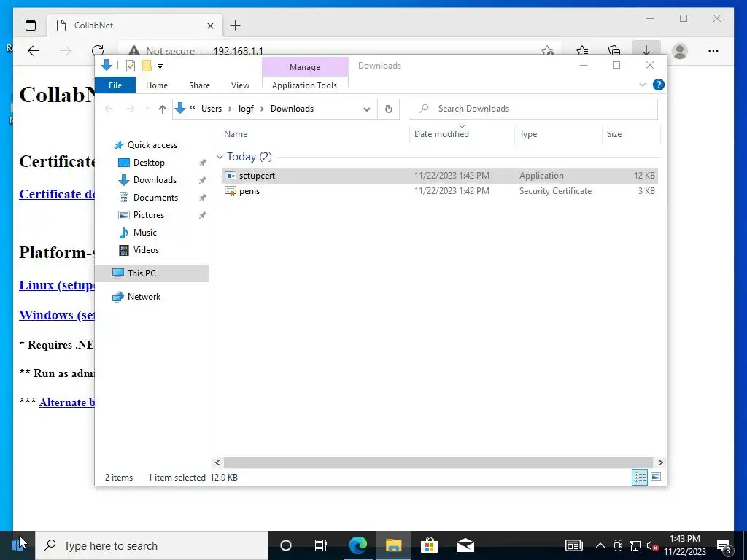Open Edge Favorites star icon
Screen dimensions: 747x560
pyautogui.click(x=582, y=51)
